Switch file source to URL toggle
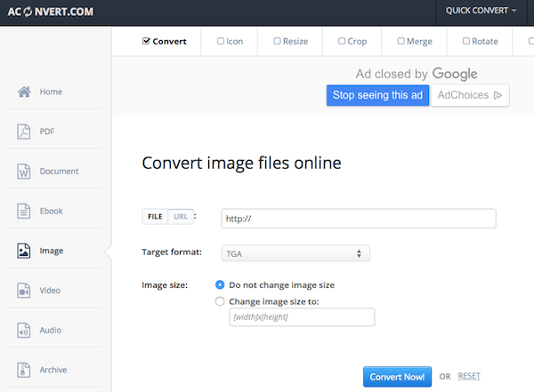 pyautogui.click(x=181, y=217)
